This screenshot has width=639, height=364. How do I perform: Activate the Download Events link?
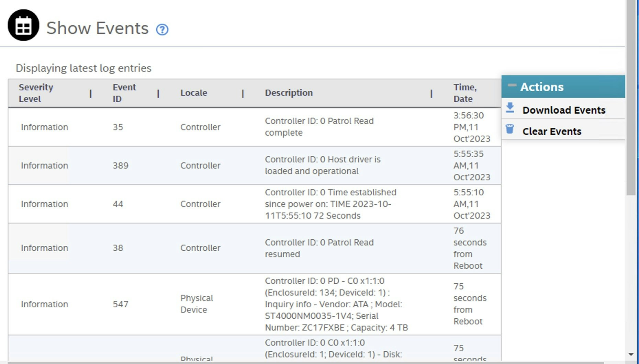(564, 110)
